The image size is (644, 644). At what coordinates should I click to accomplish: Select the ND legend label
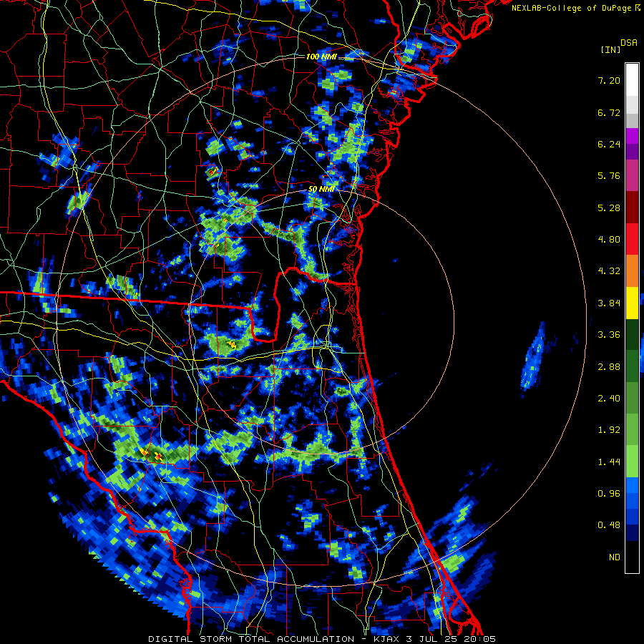click(x=615, y=557)
